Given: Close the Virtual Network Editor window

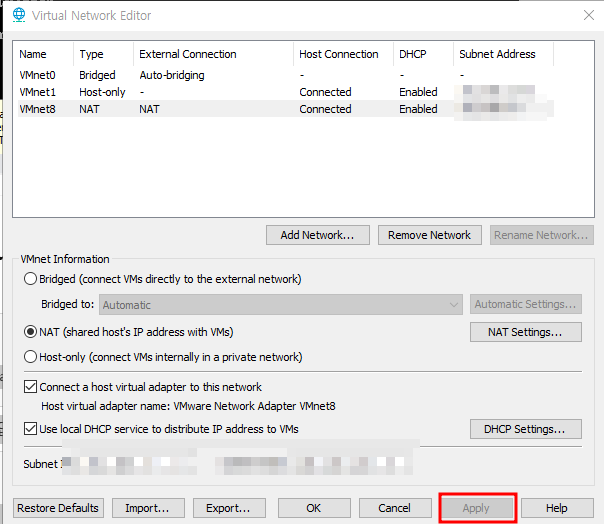Looking at the screenshot, I should click(589, 15).
